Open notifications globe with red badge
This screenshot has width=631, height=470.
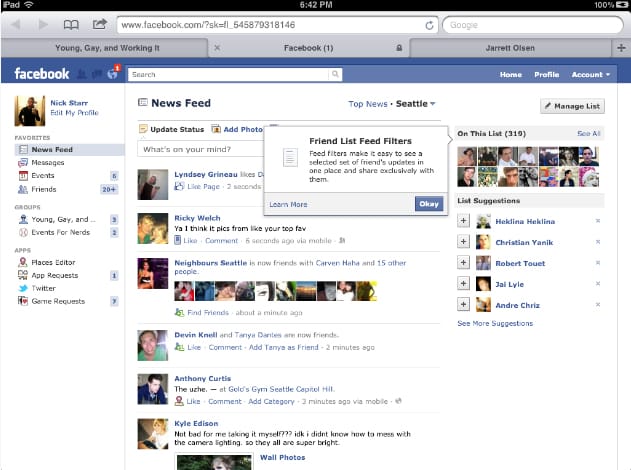(x=113, y=73)
